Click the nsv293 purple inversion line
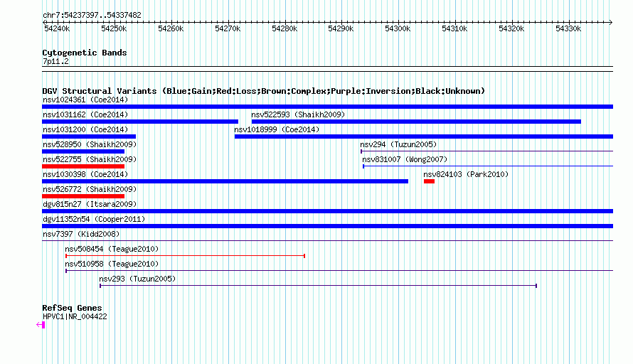633x364 pixels. (318, 286)
